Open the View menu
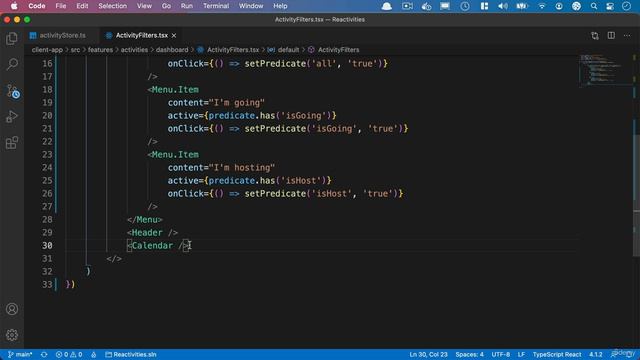 pos(144,6)
